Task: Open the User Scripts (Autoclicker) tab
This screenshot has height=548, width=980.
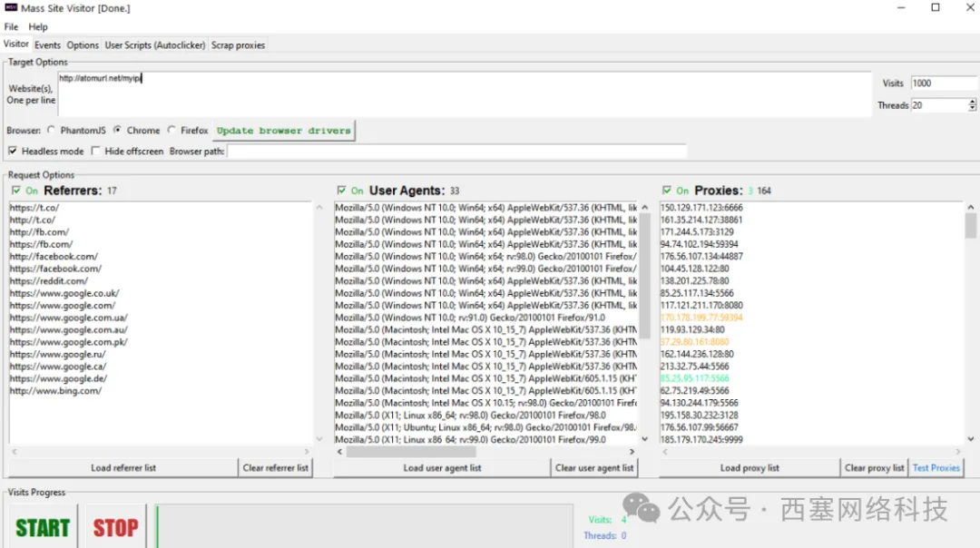Action: (x=155, y=45)
